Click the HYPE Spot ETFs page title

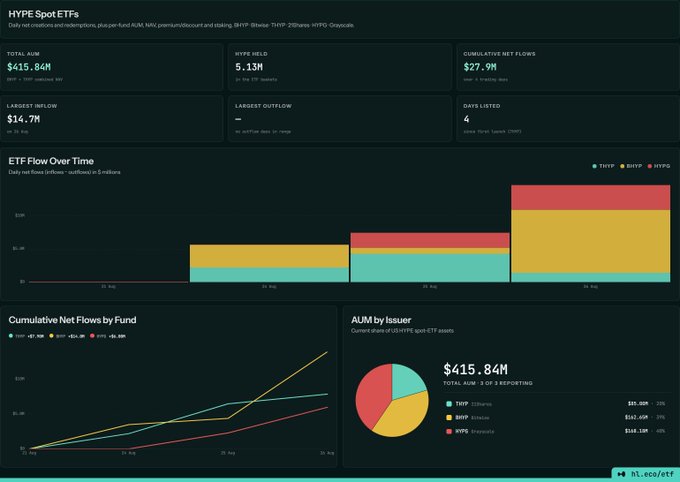(x=43, y=14)
